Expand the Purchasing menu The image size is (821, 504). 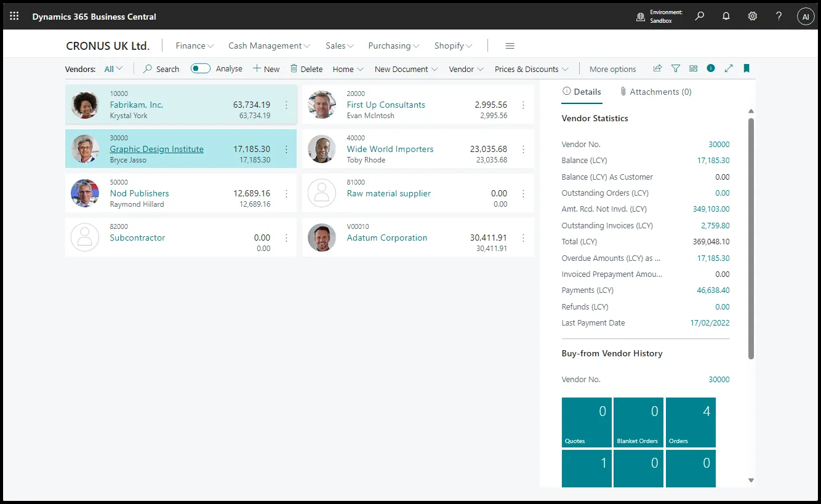pyautogui.click(x=394, y=46)
